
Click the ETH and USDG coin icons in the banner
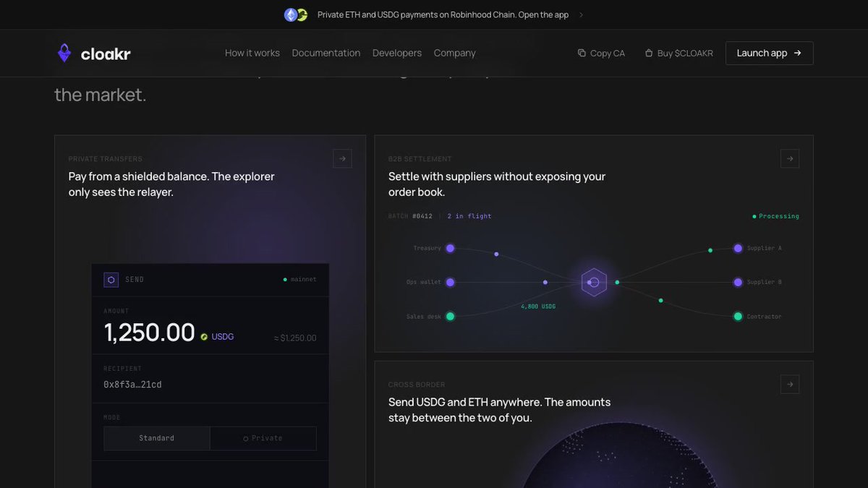pos(296,14)
